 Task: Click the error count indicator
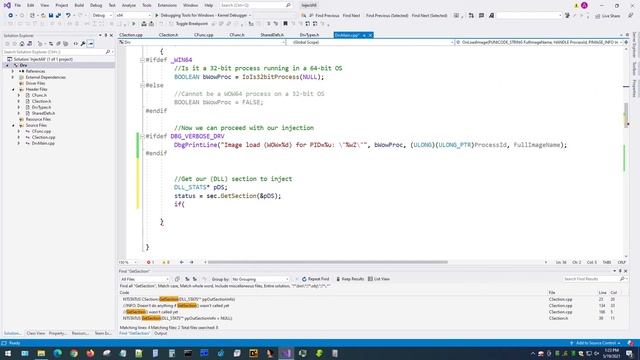coord(150,262)
